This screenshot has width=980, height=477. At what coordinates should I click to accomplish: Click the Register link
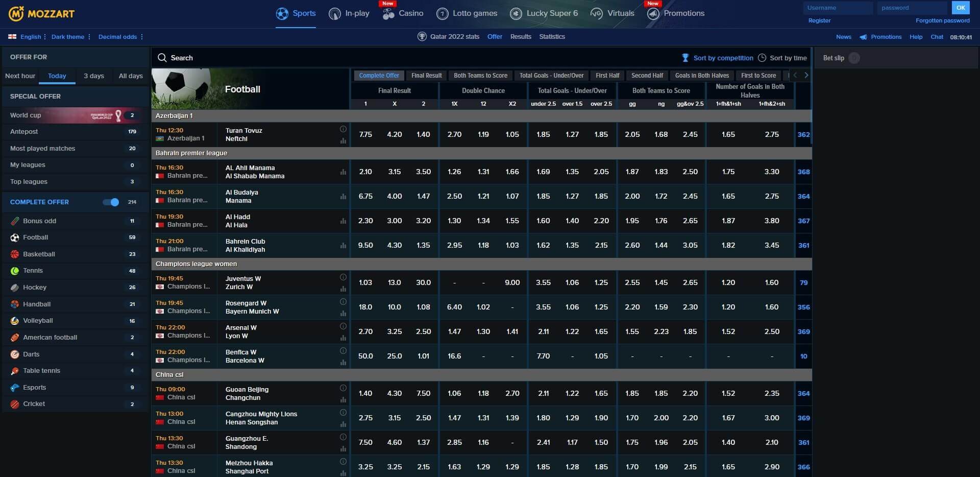click(x=819, y=20)
